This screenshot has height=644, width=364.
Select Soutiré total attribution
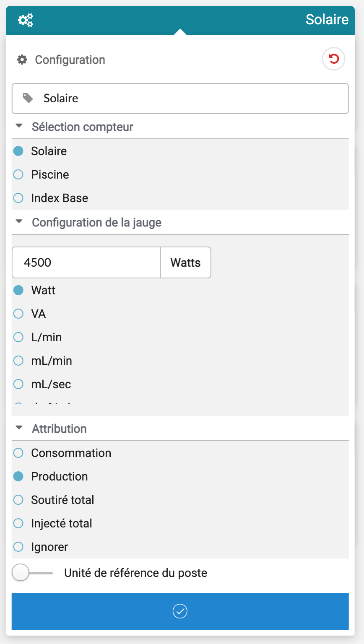click(x=18, y=500)
